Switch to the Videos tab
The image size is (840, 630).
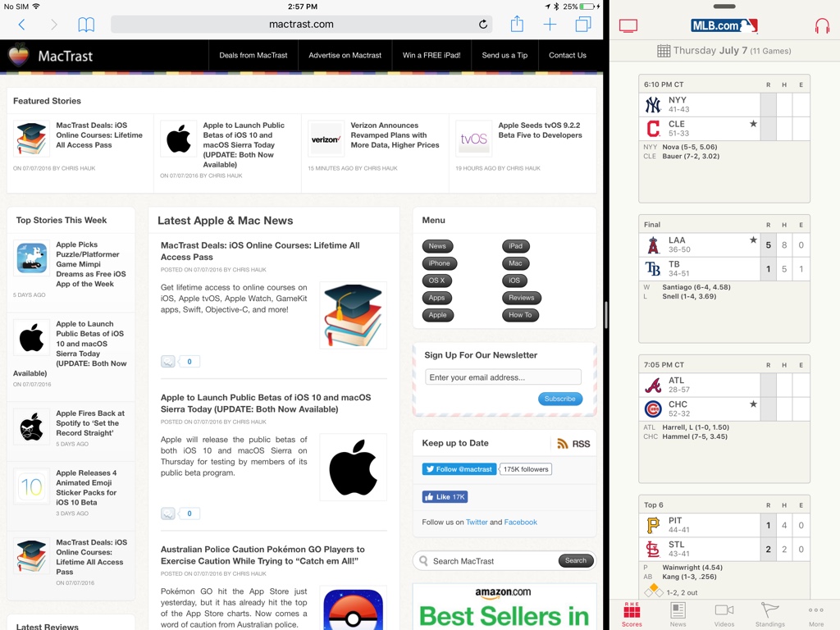[724, 614]
